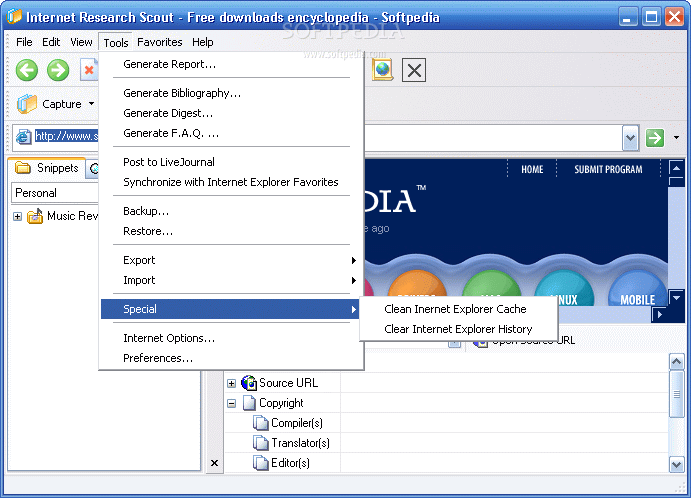Open the View menu
Viewport: 691px width, 498px height.
[82, 42]
